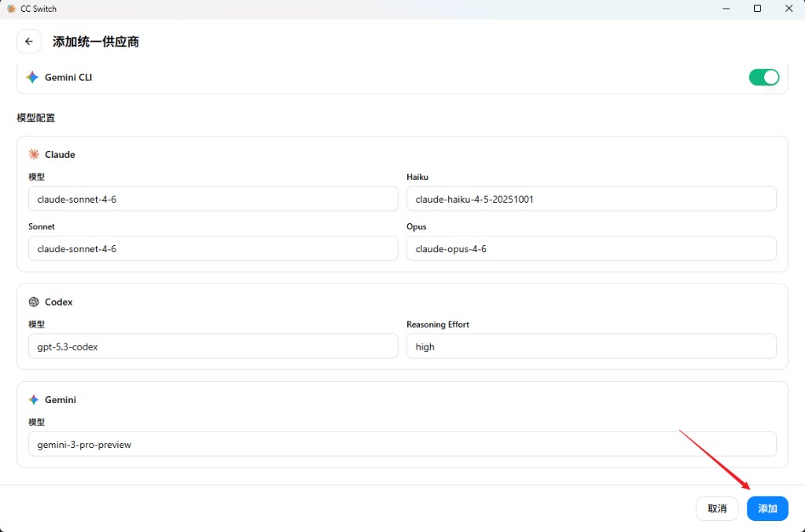Go back using the arrow button
The width and height of the screenshot is (805, 532).
tap(29, 42)
